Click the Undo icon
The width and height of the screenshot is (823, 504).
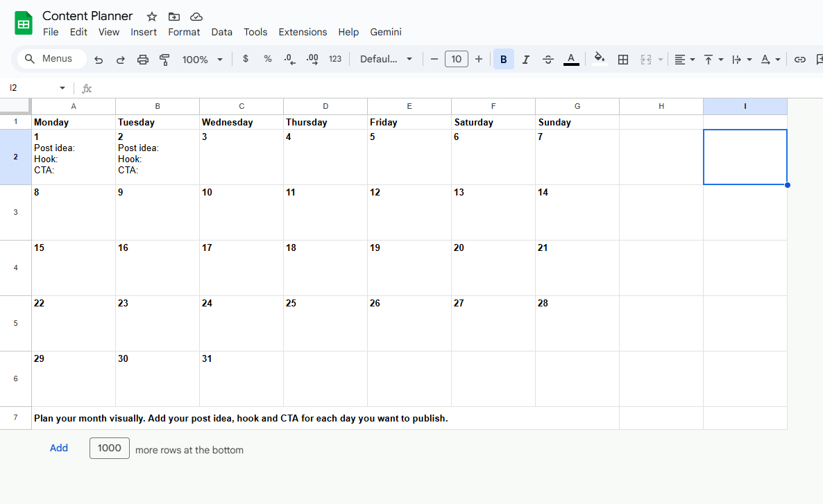[99, 60]
